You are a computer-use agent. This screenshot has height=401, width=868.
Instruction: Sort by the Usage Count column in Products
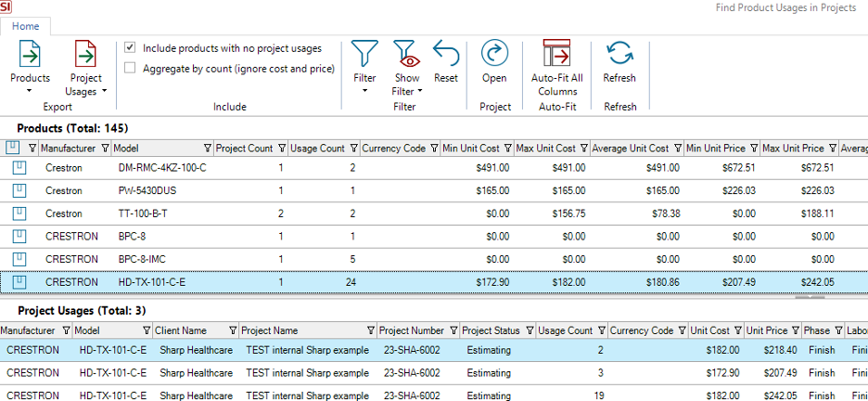(x=316, y=149)
